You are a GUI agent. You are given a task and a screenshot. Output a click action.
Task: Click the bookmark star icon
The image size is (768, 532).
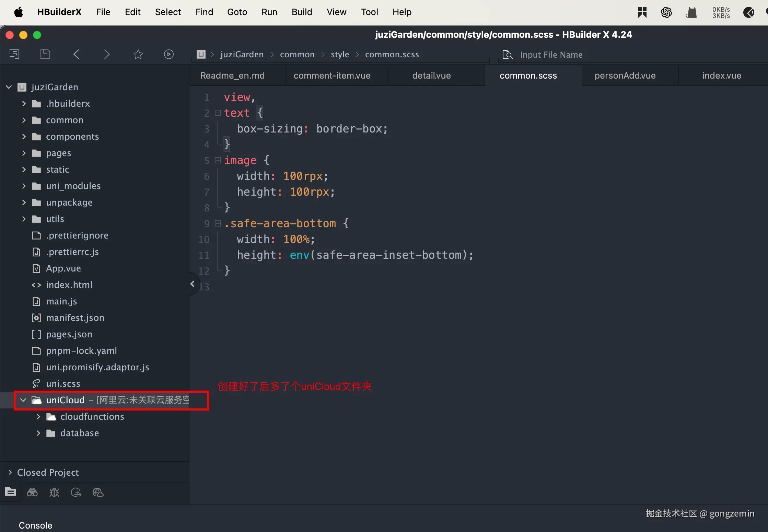pyautogui.click(x=138, y=54)
